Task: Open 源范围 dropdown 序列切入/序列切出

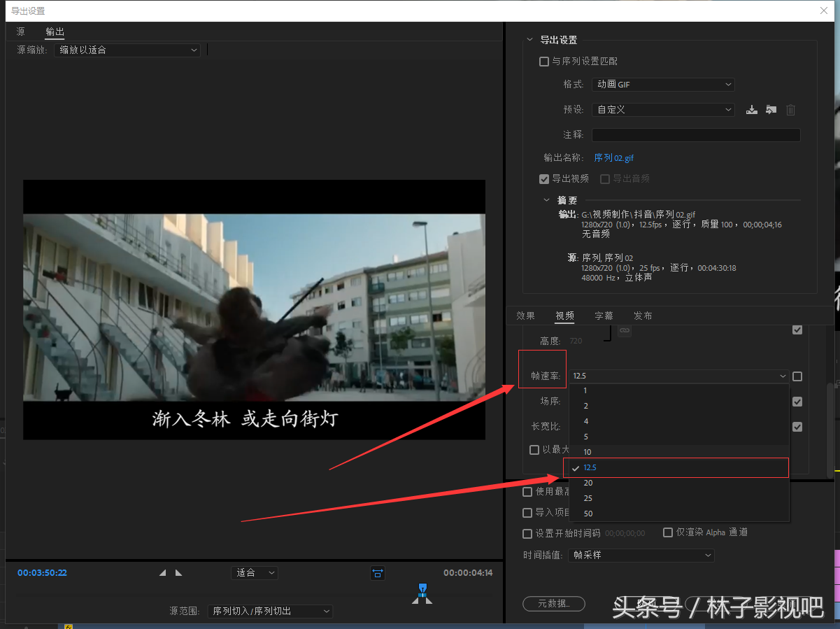Action: (270, 612)
